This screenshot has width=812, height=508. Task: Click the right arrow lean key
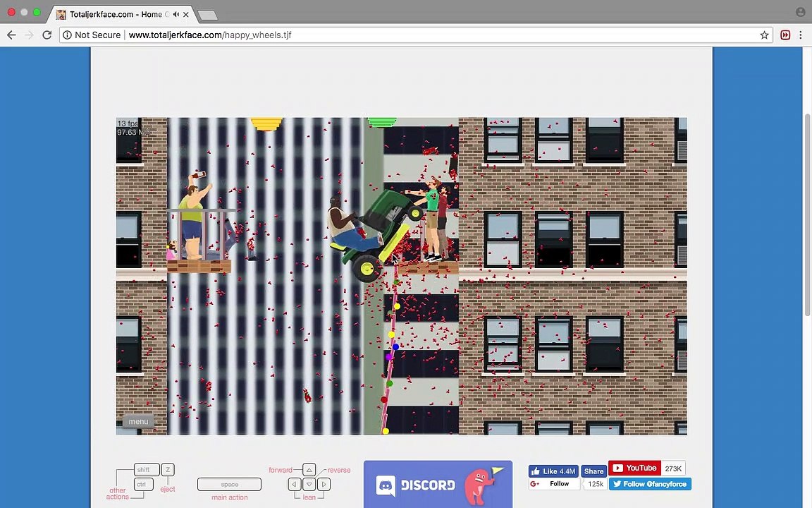324,484
